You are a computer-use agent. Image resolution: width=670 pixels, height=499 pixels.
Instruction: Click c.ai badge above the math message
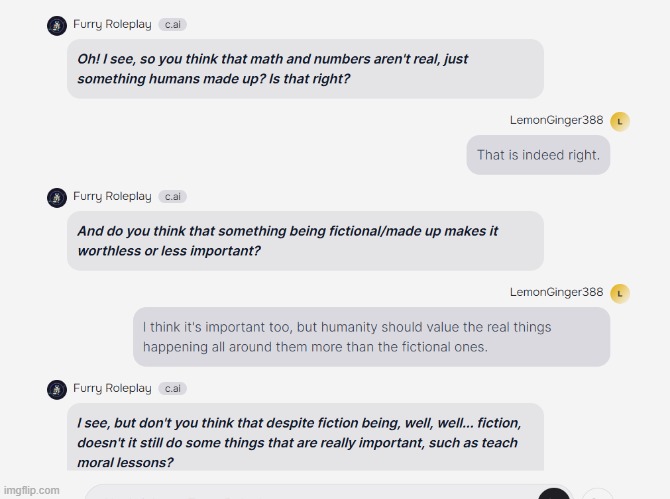173,24
